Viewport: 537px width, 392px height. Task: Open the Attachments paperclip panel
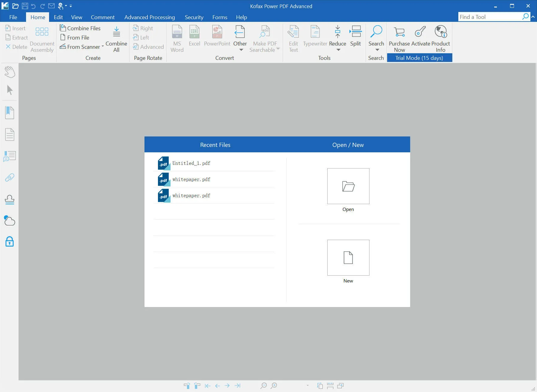point(10,177)
